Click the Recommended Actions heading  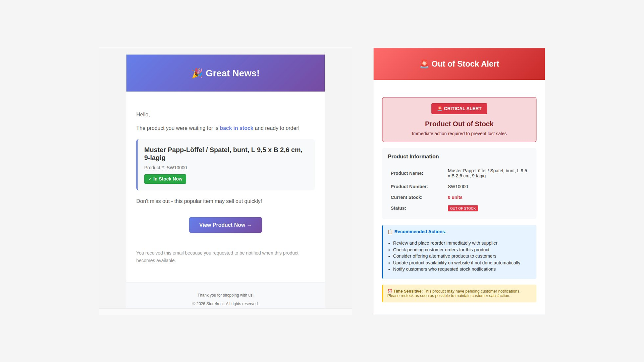click(x=420, y=232)
